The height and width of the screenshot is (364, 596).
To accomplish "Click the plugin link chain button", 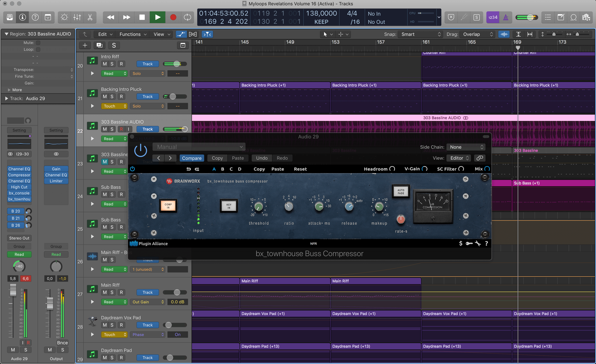I will (x=480, y=158).
